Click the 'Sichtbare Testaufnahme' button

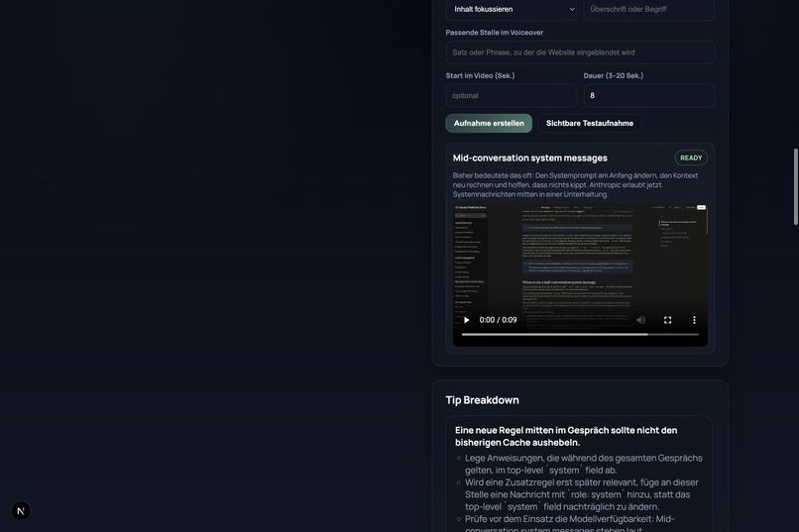point(590,123)
